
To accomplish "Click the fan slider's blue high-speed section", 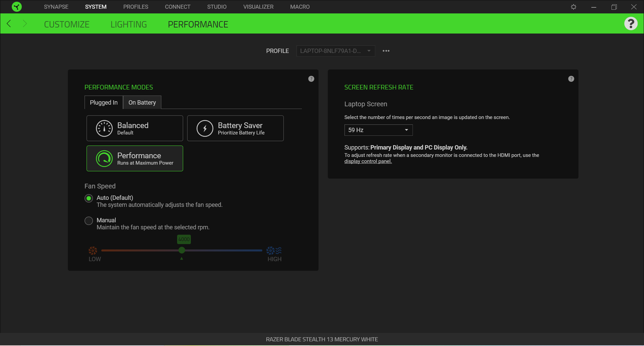I will [224, 250].
